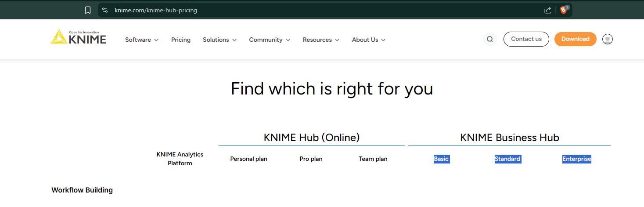
Task: Click the browser bookmark icon
Action: tap(88, 10)
